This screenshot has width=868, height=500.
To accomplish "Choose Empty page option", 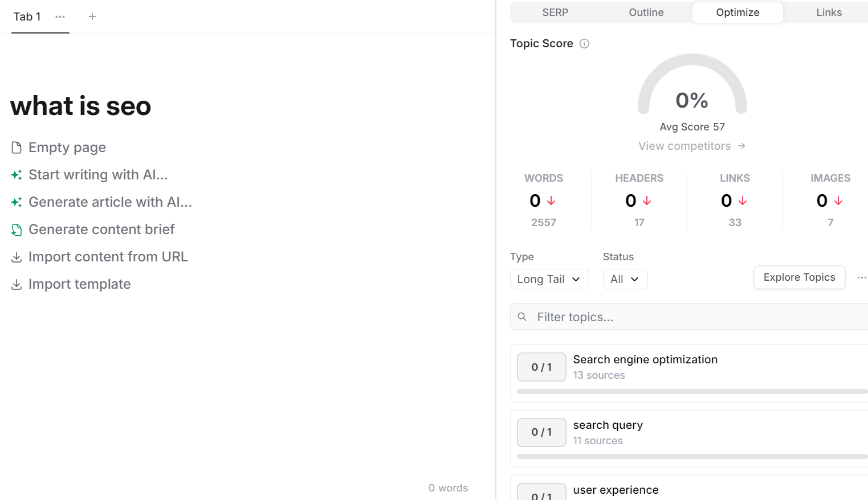I will pos(67,147).
